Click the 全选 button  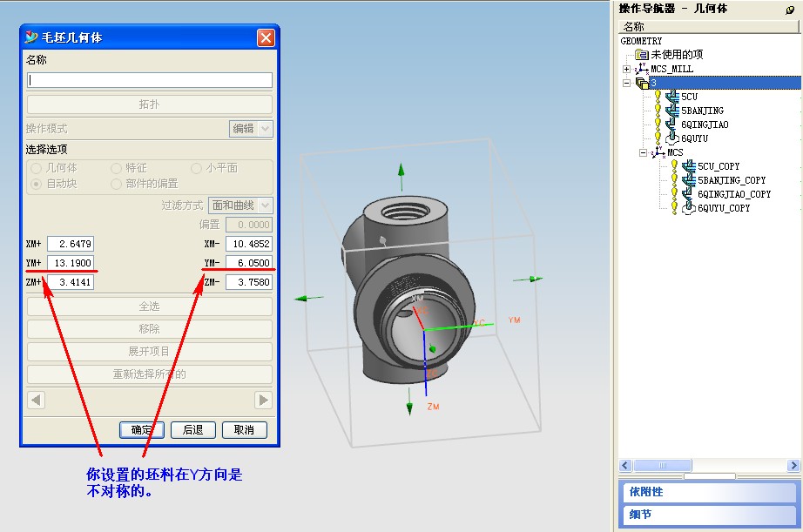150,306
